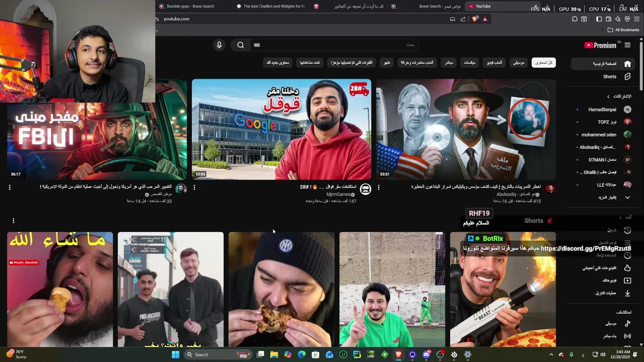The image size is (644, 362).
Task: Click the voice search microphone icon
Action: tap(219, 45)
